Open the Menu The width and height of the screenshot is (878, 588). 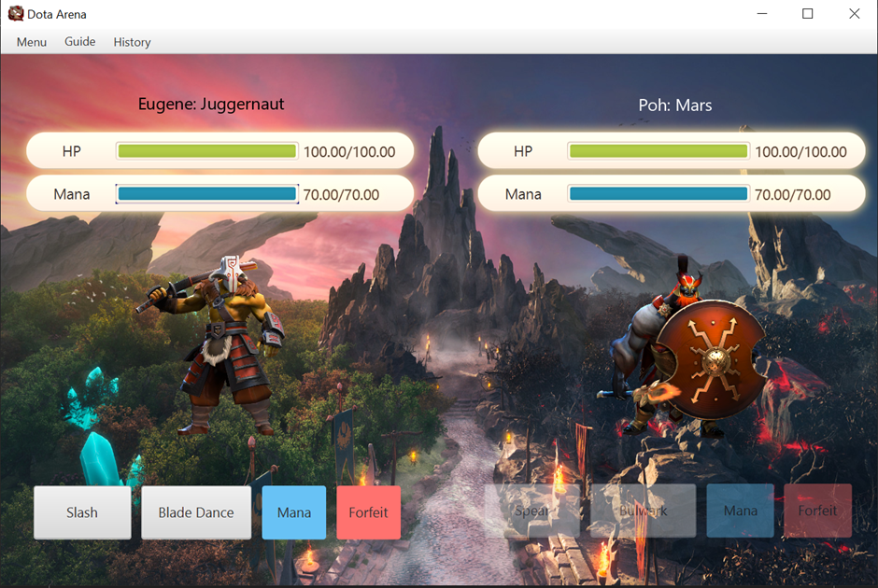pos(31,42)
